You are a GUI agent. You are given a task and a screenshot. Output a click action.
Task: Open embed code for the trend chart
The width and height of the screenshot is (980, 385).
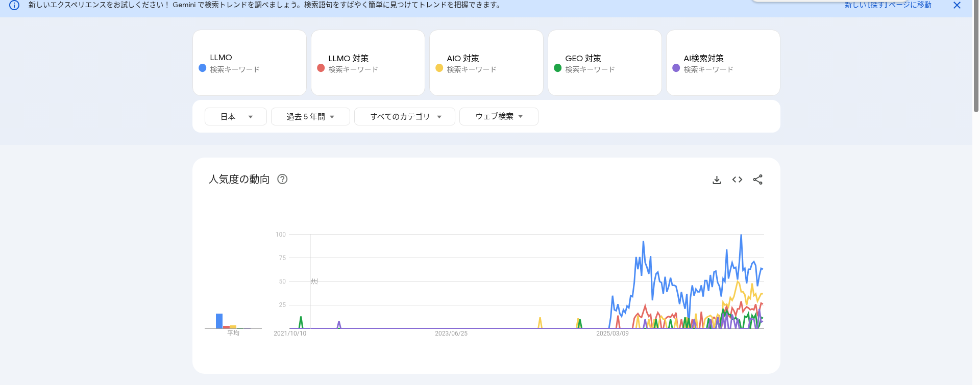pyautogui.click(x=737, y=179)
